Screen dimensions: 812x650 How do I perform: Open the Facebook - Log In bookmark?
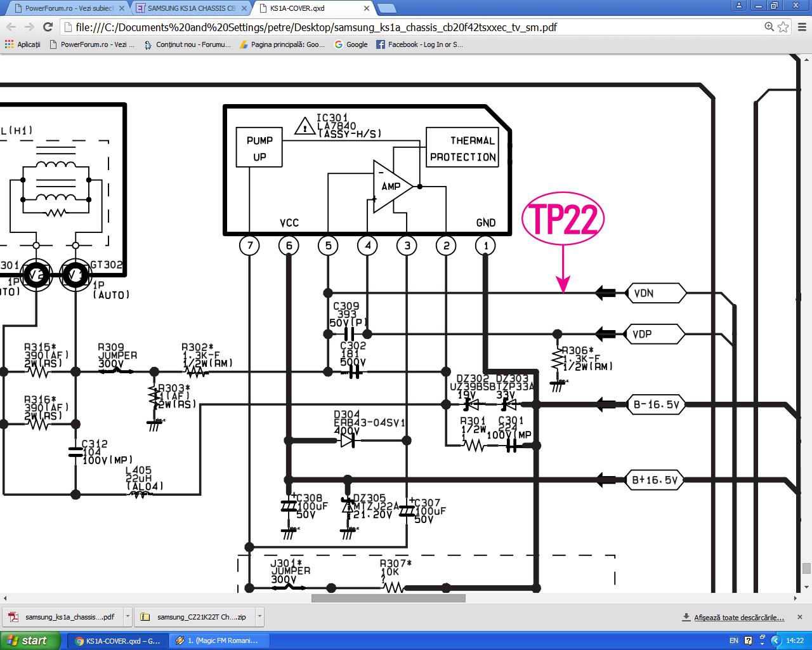pos(419,44)
